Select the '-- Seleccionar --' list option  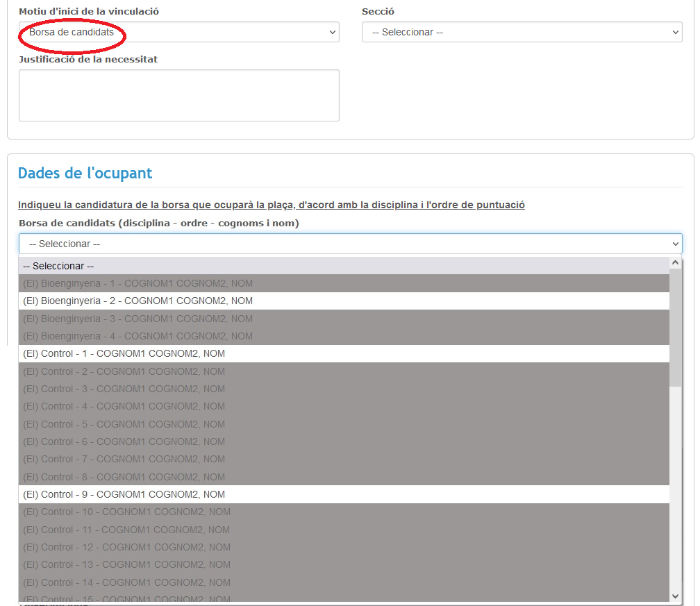click(x=343, y=266)
